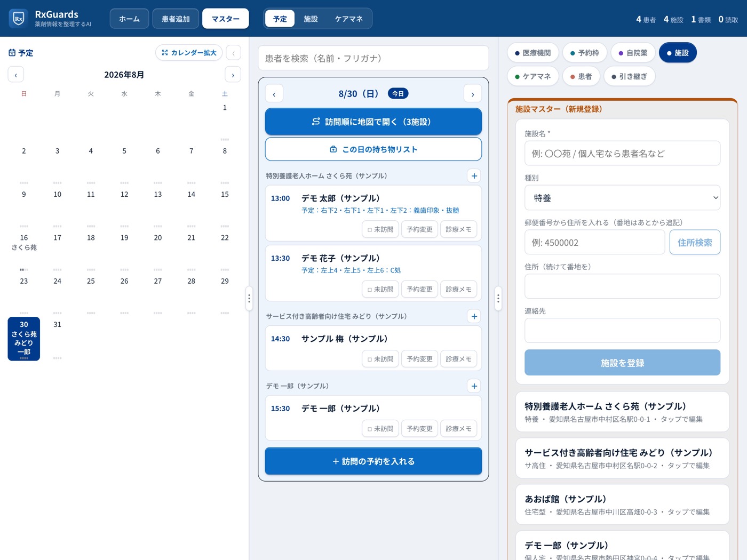
Task: Open the 種別 dropdown showing 特養
Action: [x=622, y=198]
